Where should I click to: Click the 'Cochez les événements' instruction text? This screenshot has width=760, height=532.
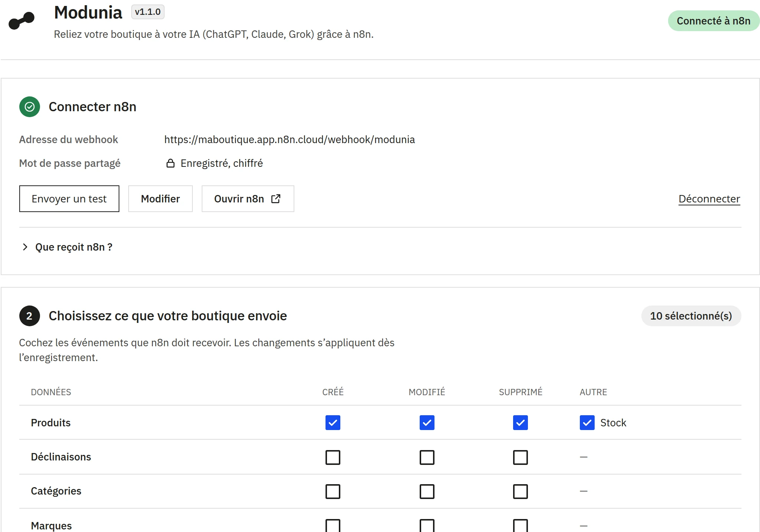coord(207,350)
